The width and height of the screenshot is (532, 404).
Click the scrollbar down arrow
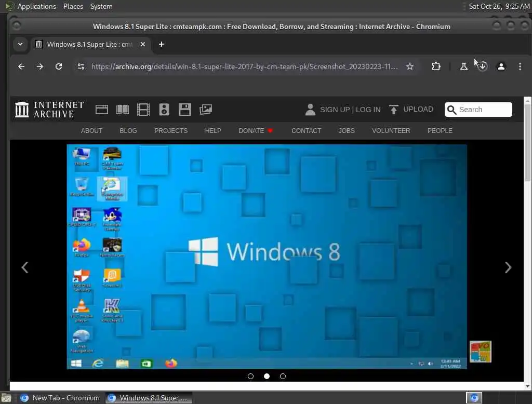[527, 386]
